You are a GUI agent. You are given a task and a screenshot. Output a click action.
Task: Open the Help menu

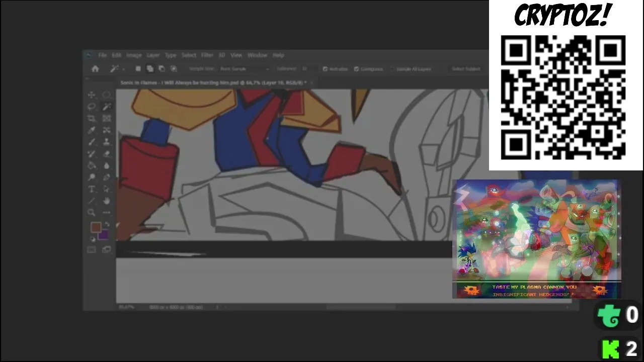[x=278, y=55]
